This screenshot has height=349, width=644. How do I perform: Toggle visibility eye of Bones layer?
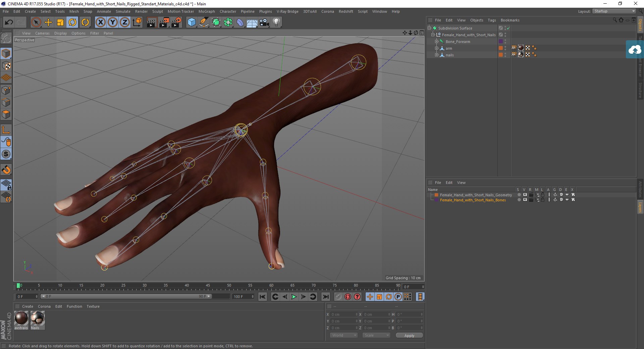point(525,200)
